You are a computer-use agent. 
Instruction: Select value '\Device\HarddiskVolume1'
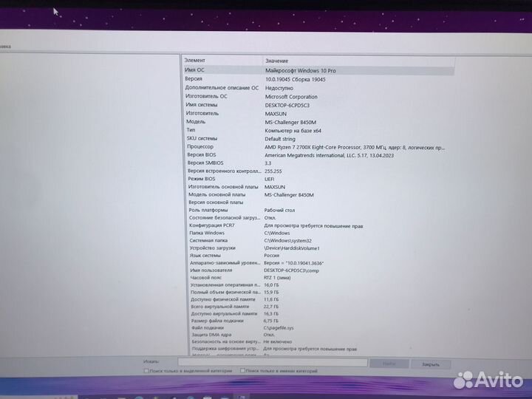pyautogui.click(x=292, y=248)
